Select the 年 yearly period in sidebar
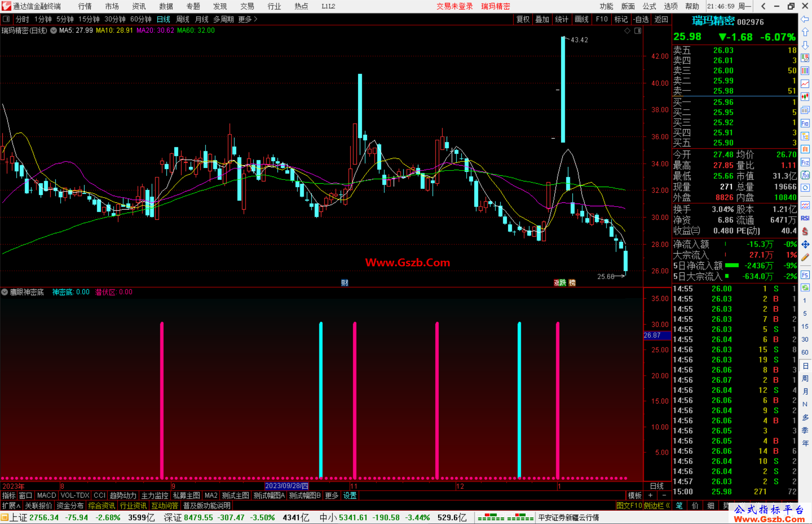Viewport: 812px width, 524px height. click(x=805, y=443)
